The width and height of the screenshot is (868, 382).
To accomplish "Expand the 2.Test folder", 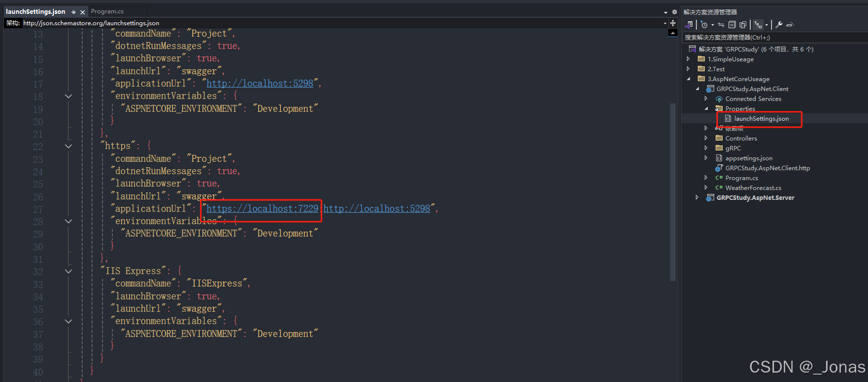I will pyautogui.click(x=688, y=69).
